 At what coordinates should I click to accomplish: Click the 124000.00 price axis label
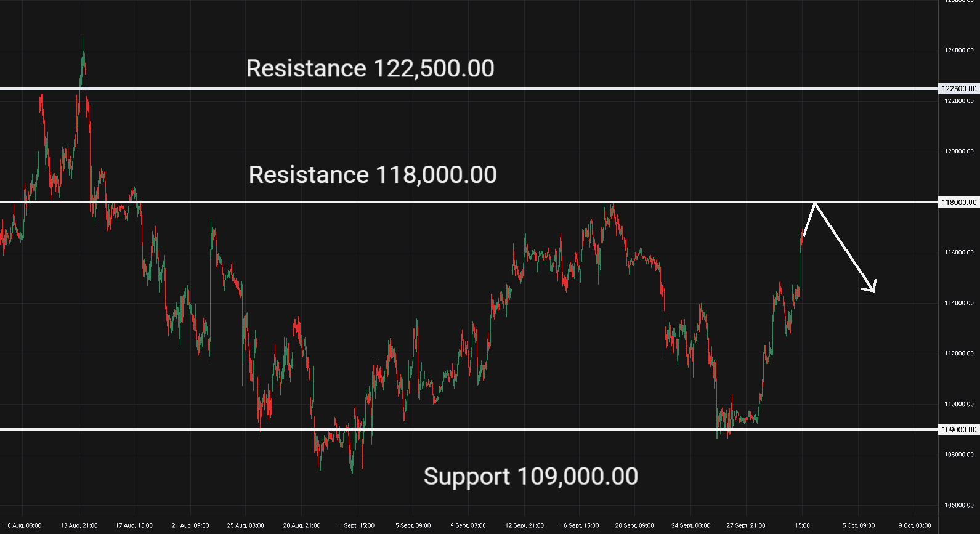click(x=959, y=51)
